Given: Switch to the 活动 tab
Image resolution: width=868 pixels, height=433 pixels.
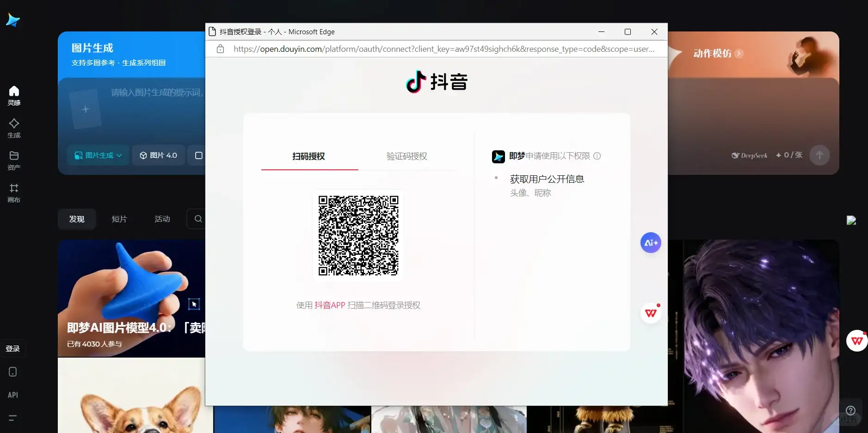Looking at the screenshot, I should pyautogui.click(x=161, y=219).
